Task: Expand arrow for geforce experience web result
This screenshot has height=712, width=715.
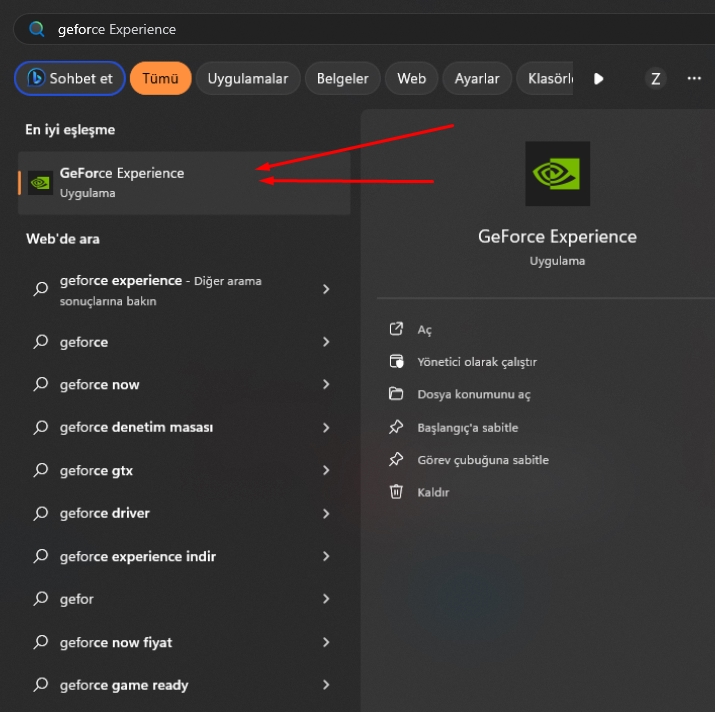Action: (x=326, y=289)
